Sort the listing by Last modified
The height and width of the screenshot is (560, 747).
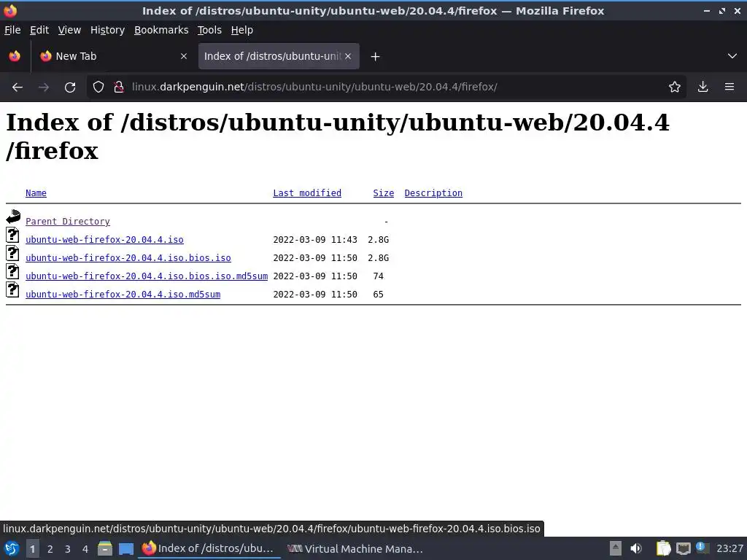(x=307, y=192)
